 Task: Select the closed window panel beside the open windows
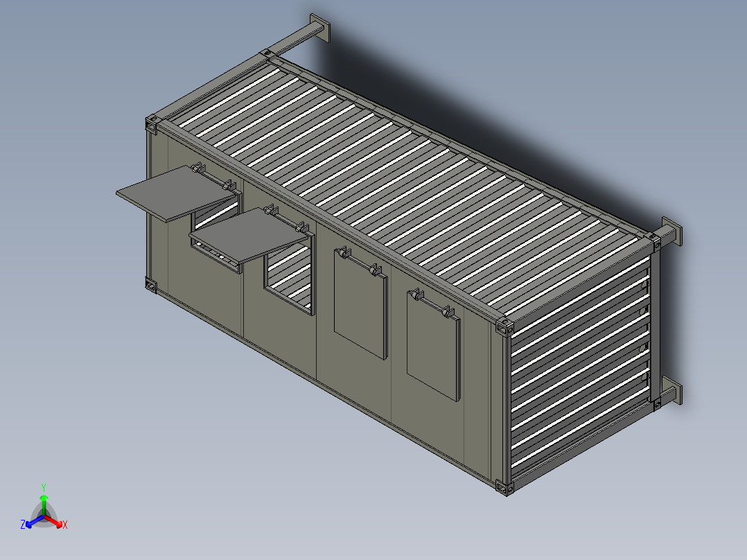[x=360, y=303]
